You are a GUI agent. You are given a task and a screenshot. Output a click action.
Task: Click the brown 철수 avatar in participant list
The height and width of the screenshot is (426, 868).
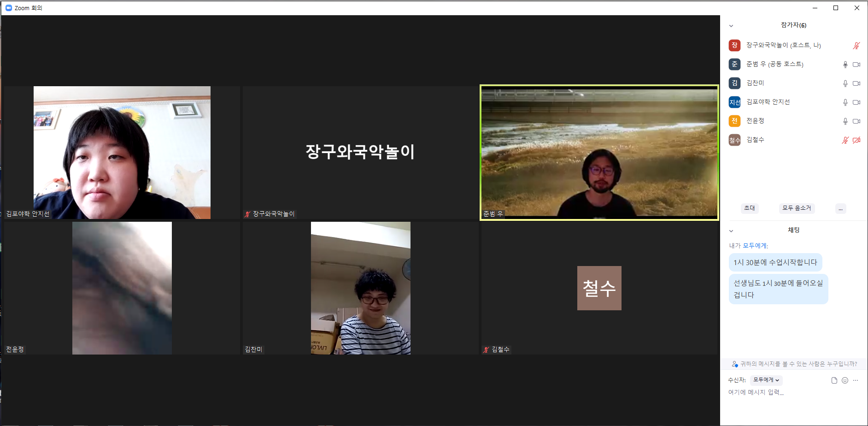click(x=734, y=140)
